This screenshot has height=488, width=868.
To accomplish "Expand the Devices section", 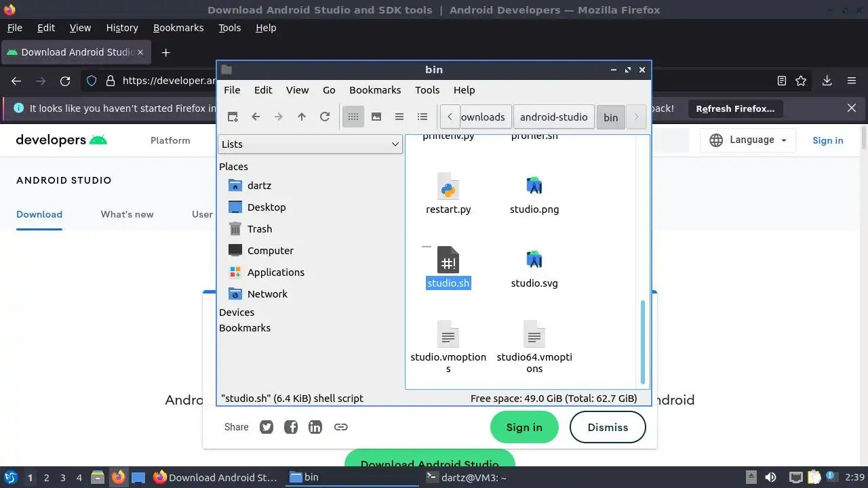I will point(237,312).
